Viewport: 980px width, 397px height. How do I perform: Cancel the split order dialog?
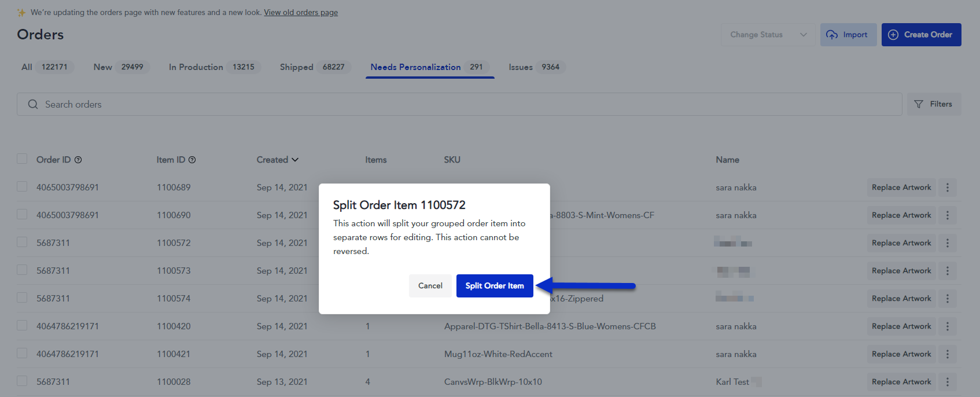point(430,286)
